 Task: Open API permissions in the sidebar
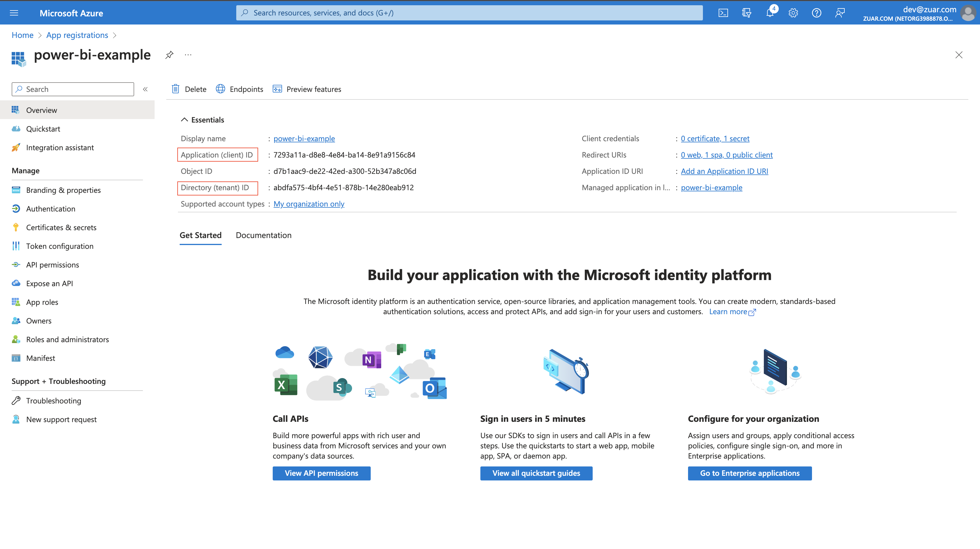click(77, 264)
